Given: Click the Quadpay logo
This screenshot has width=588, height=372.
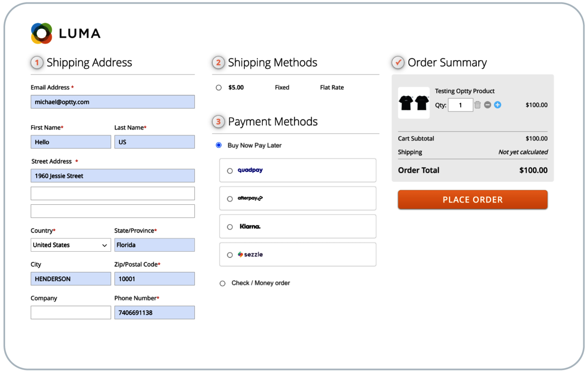Looking at the screenshot, I should pyautogui.click(x=250, y=170).
